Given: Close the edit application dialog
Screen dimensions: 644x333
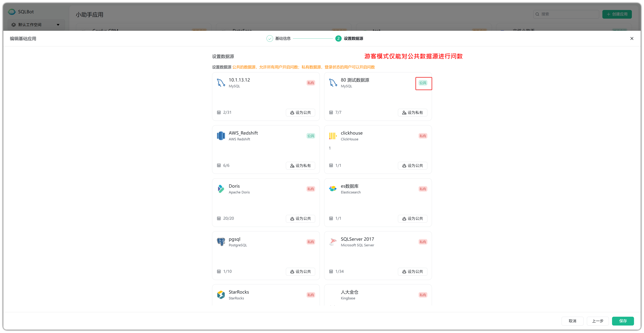Looking at the screenshot, I should pos(632,38).
